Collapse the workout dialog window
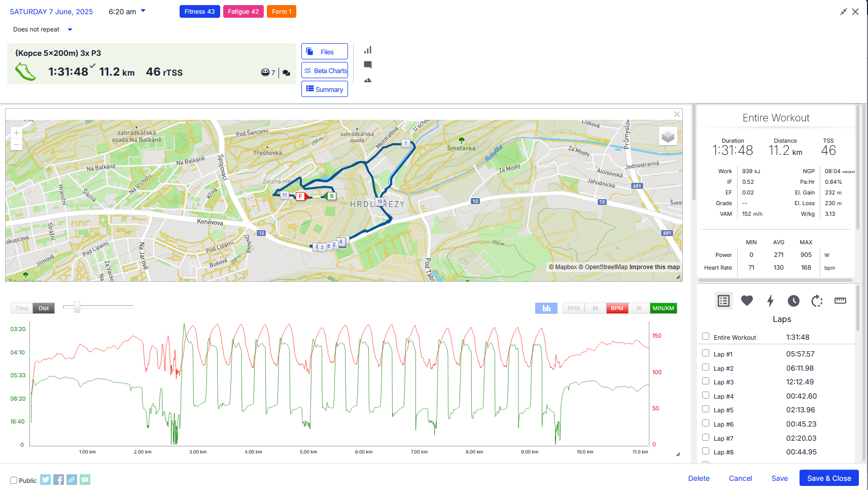This screenshot has height=490, width=868. (843, 12)
